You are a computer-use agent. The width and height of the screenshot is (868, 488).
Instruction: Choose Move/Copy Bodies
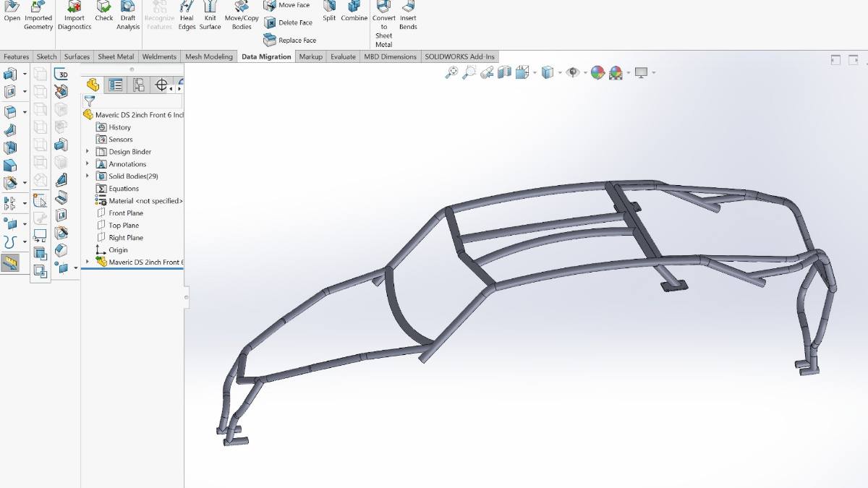(x=242, y=14)
